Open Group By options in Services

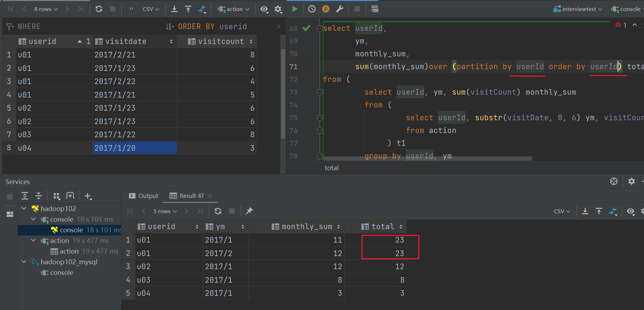point(56,196)
